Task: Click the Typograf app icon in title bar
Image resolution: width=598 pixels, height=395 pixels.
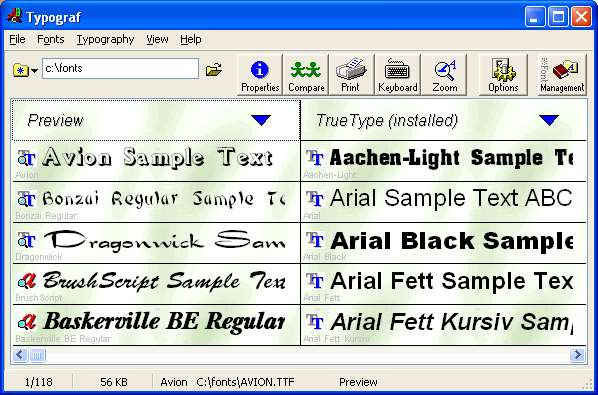Action: click(x=14, y=16)
